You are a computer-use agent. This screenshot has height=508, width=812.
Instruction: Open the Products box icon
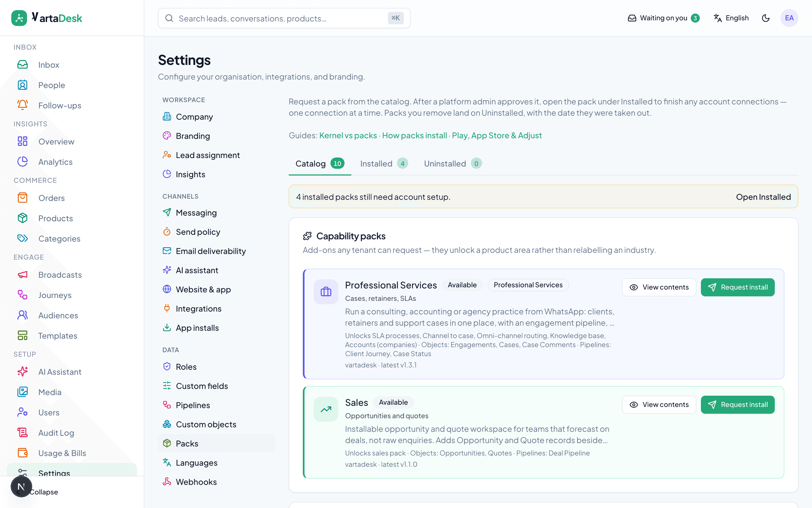tap(23, 218)
